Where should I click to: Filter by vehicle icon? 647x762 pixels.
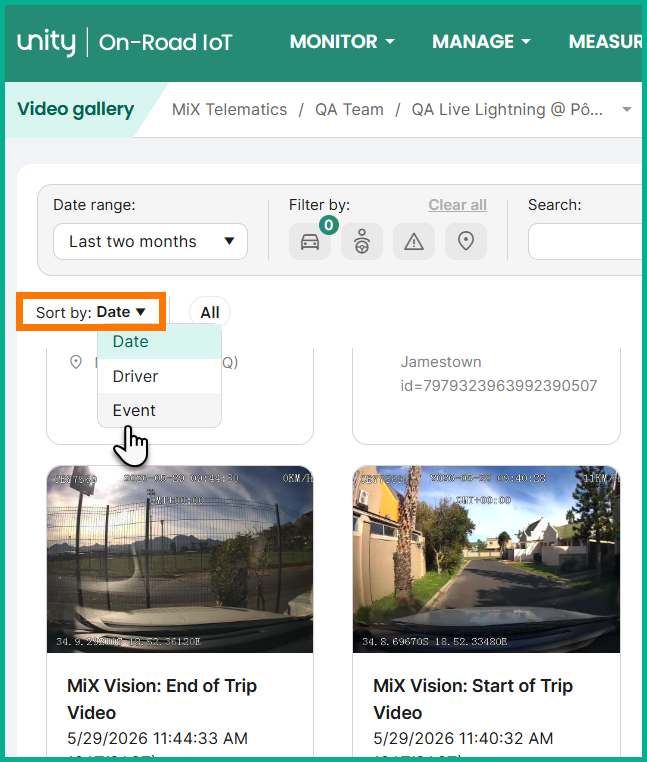click(310, 242)
